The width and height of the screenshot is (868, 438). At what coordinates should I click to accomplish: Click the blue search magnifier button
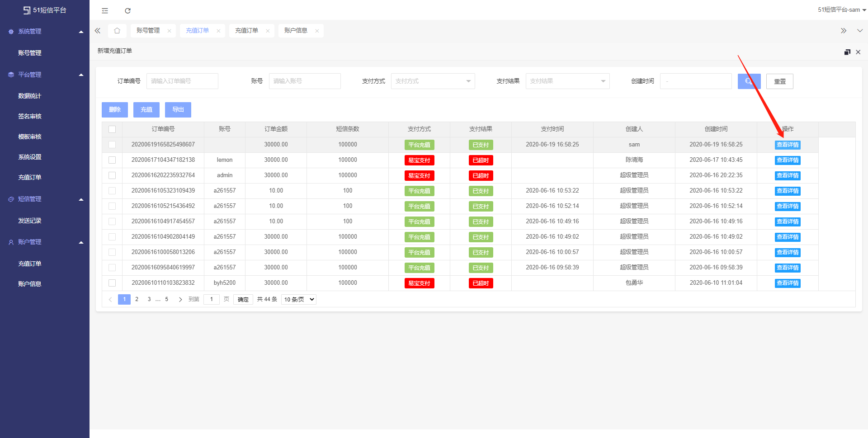[749, 81]
